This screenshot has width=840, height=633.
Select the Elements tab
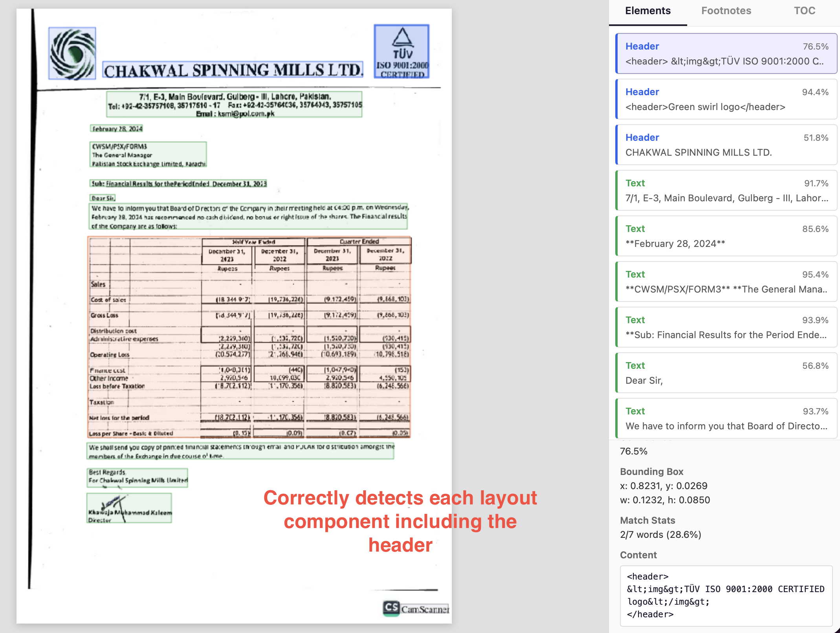pos(648,11)
